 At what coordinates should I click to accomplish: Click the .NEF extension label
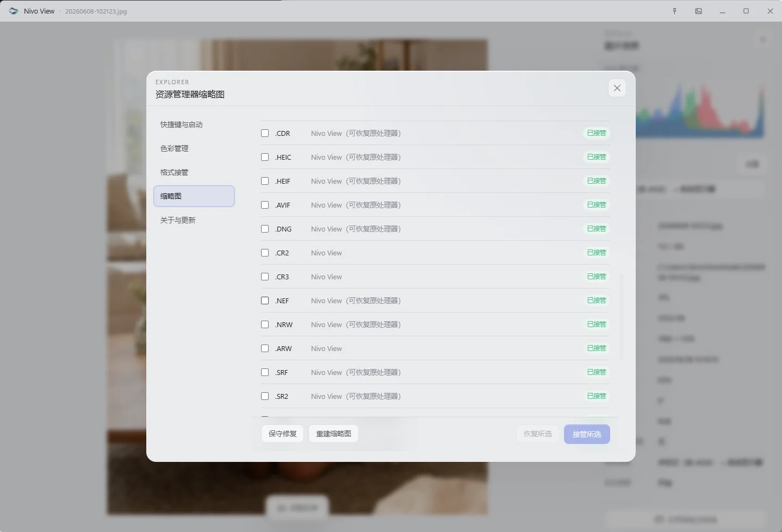[282, 301]
